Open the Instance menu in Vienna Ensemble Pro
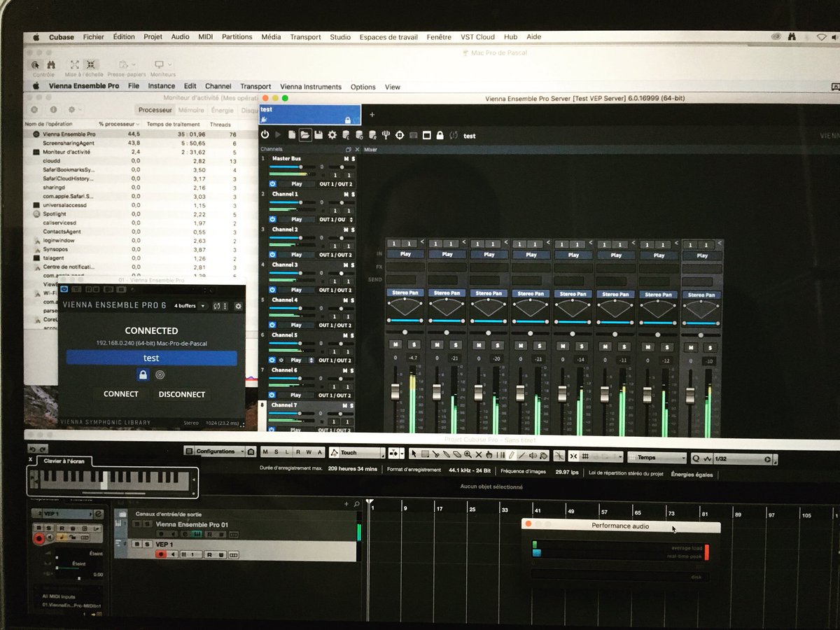The width and height of the screenshot is (840, 630). pyautogui.click(x=162, y=87)
